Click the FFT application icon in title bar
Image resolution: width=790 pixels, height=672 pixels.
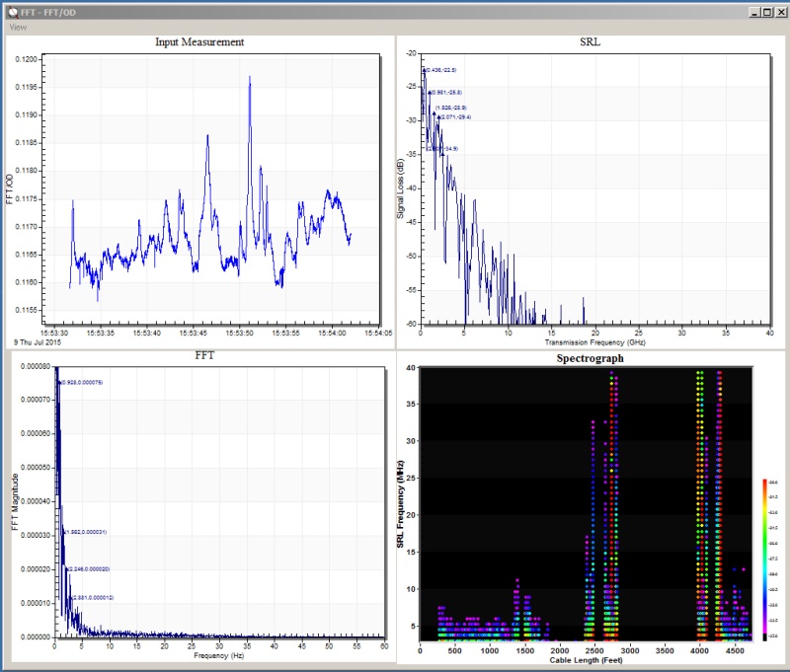click(x=12, y=11)
